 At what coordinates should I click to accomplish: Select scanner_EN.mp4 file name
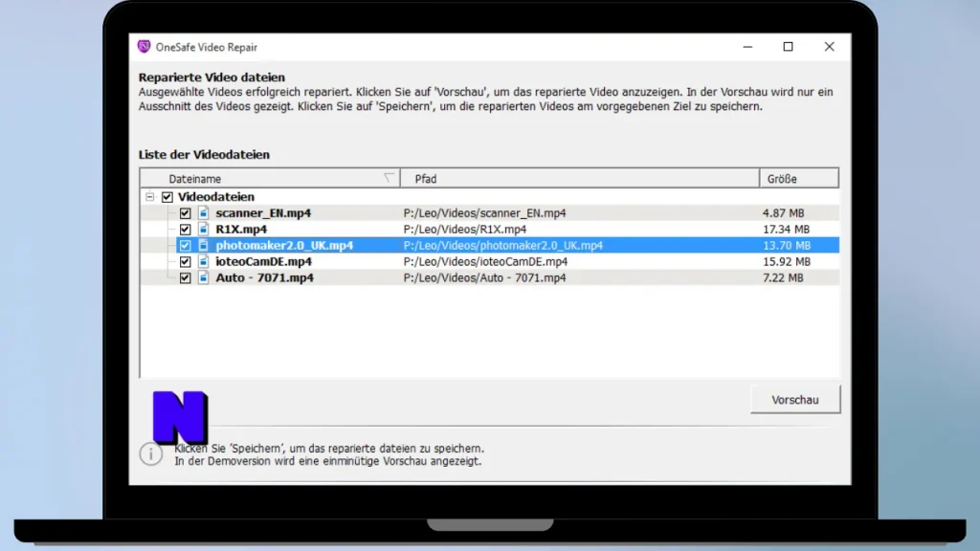263,213
